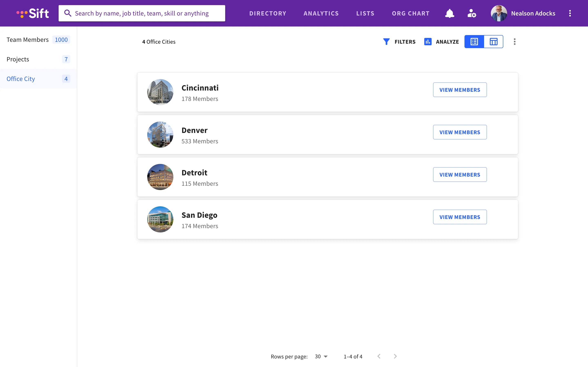Click Nealson Adocks profile avatar
The height and width of the screenshot is (367, 588).
pos(499,13)
